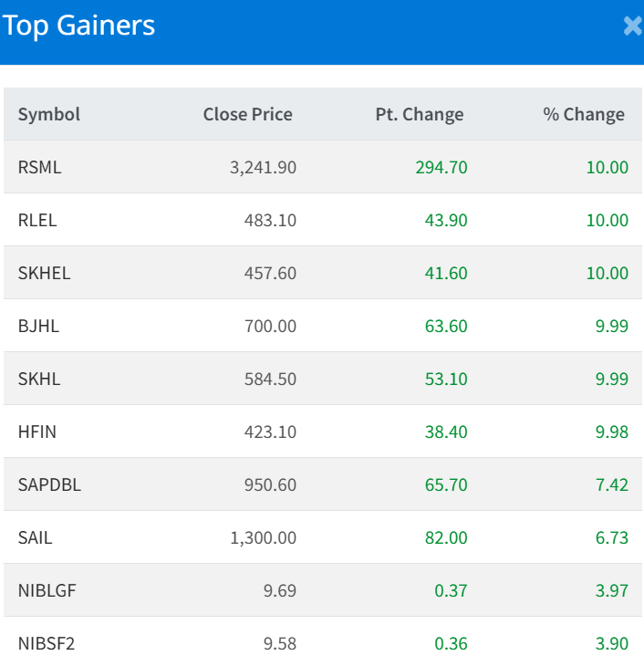The image size is (644, 666).
Task: Select the HFIN symbol
Action: pos(37,432)
